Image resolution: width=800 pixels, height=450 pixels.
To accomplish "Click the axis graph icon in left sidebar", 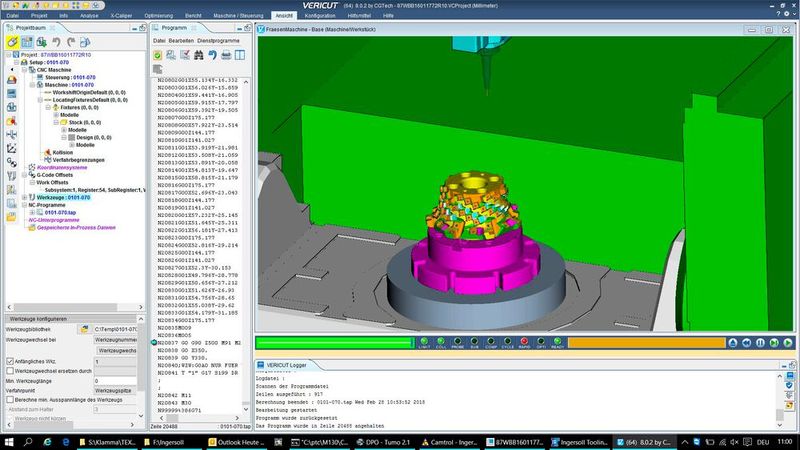I will tap(11, 148).
